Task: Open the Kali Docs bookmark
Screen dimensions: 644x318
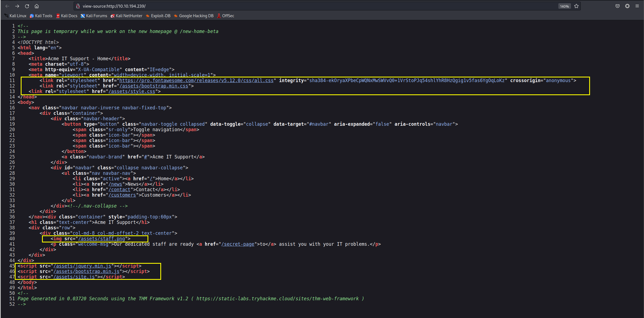Action: (67, 16)
